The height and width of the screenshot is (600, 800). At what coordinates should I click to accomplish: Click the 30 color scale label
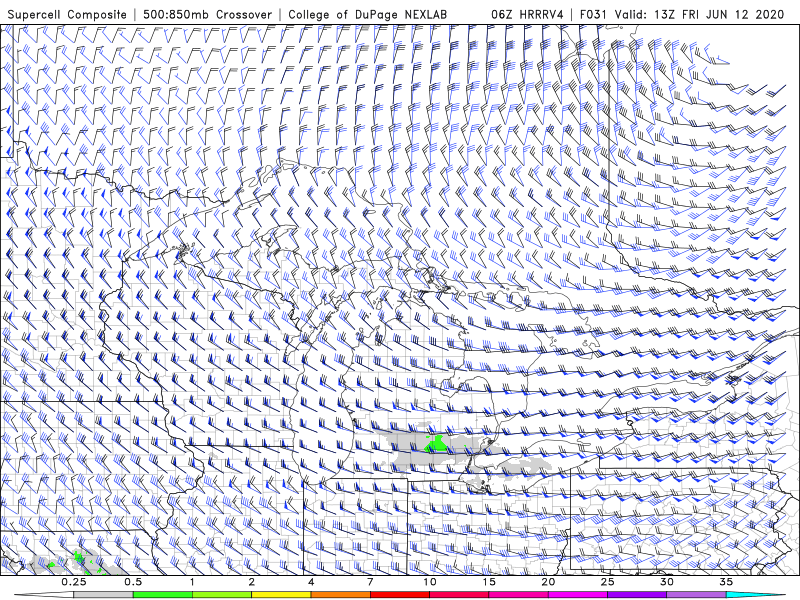click(x=666, y=582)
